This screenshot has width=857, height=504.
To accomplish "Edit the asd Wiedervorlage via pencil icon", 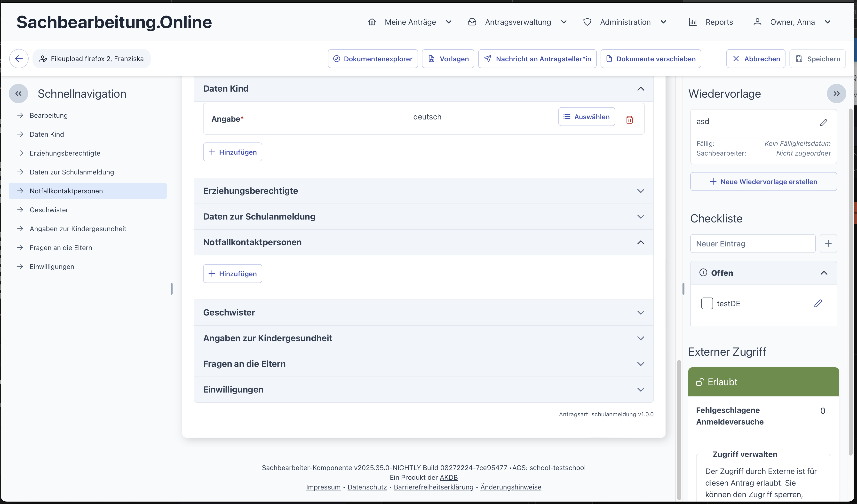I will pyautogui.click(x=823, y=122).
